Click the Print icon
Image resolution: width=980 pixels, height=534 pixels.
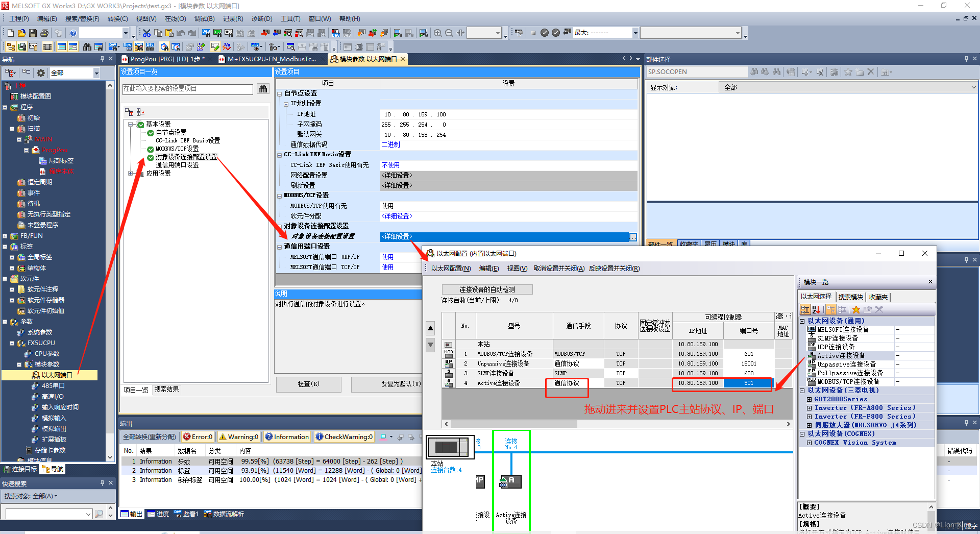(44, 32)
